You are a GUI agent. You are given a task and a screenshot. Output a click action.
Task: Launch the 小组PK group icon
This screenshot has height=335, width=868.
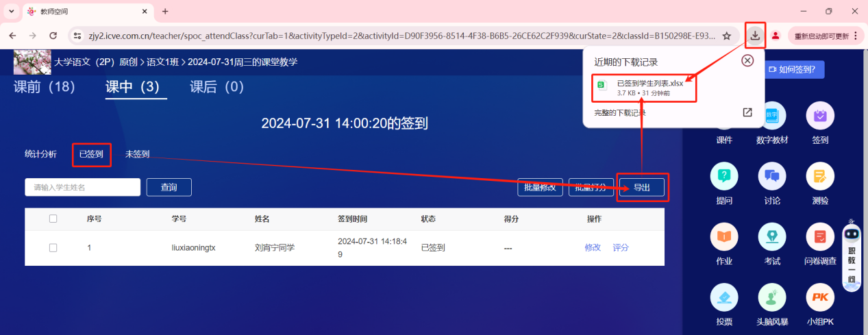[819, 297]
